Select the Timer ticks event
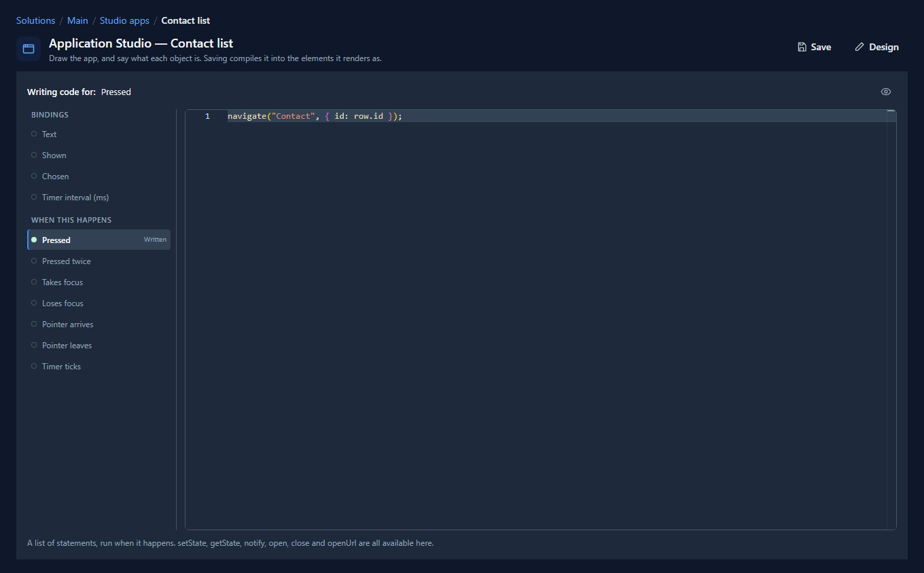 click(99, 367)
